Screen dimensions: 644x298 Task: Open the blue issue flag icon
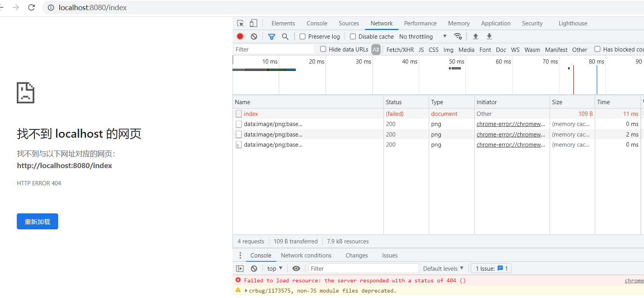[500, 268]
